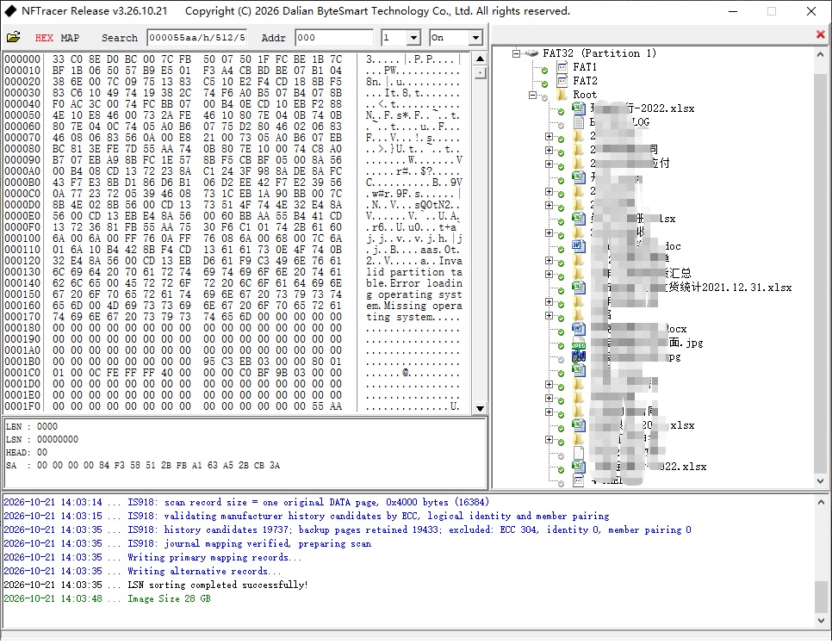The width and height of the screenshot is (832, 644).
Task: Click the folder icon of the 应付 folder
Action: (579, 164)
